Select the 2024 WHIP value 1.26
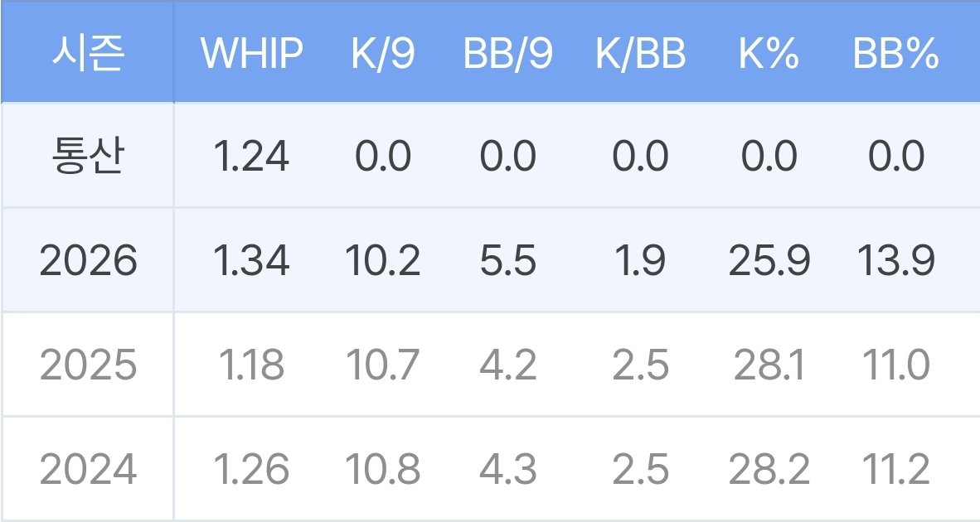 coord(251,469)
